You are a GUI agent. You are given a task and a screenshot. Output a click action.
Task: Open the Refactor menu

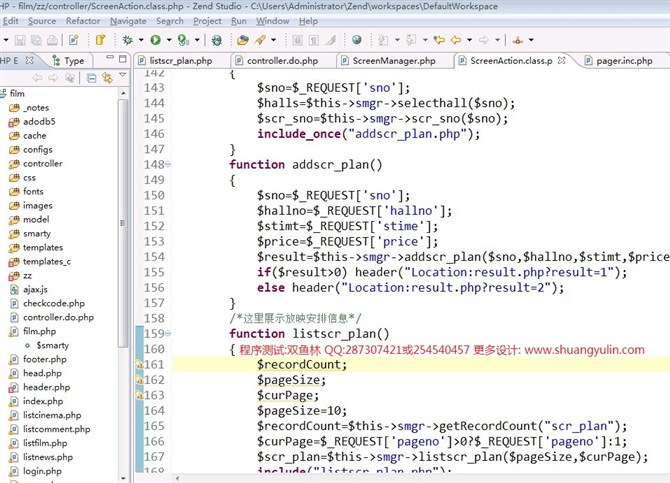[x=83, y=21]
